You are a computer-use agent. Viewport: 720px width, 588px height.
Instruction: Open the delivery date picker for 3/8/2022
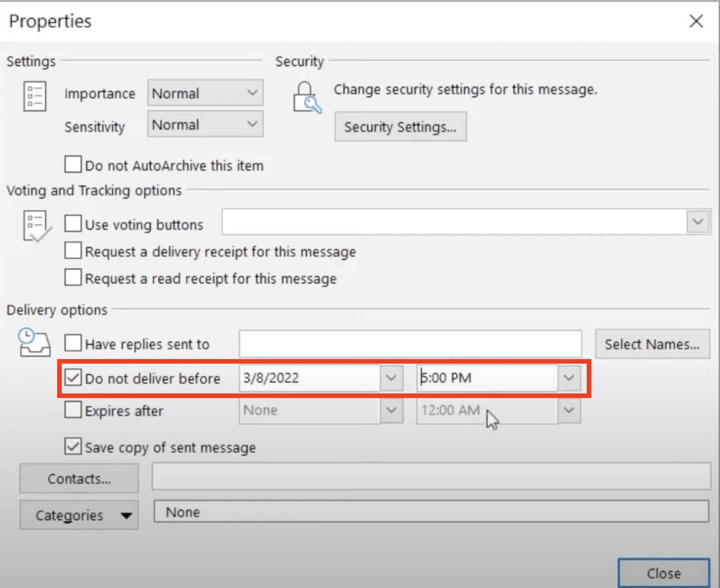tap(392, 378)
